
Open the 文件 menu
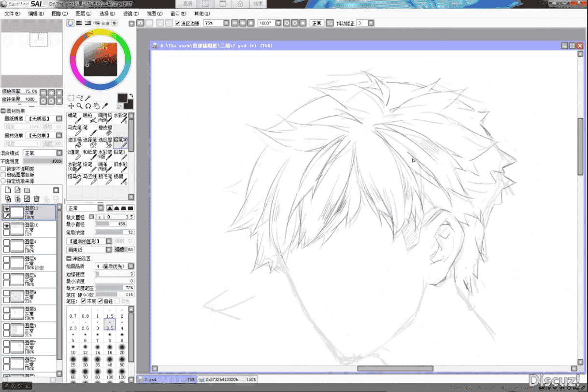pyautogui.click(x=12, y=14)
